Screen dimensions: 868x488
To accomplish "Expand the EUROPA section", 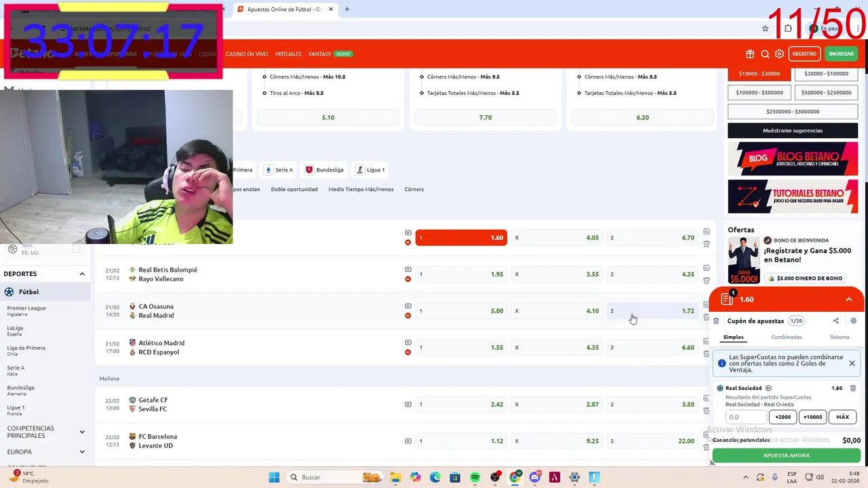I will pyautogui.click(x=82, y=451).
